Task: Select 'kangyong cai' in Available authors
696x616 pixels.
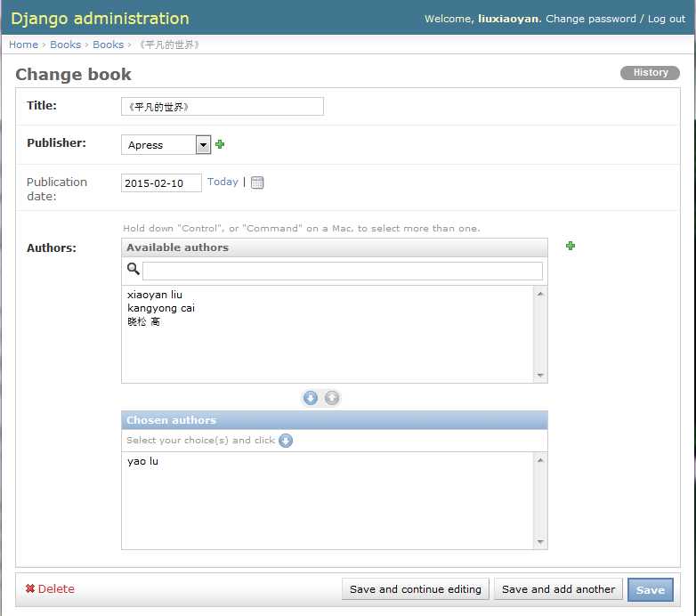Action: click(161, 308)
